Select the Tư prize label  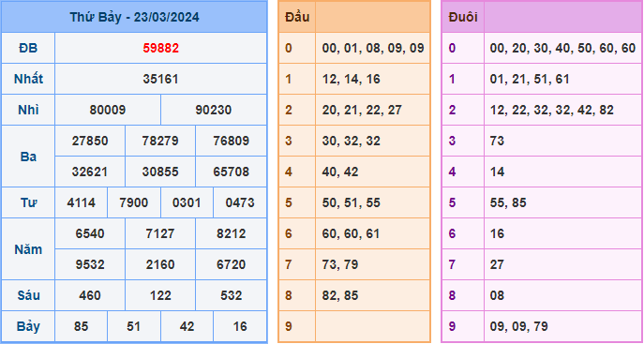[x=28, y=202]
